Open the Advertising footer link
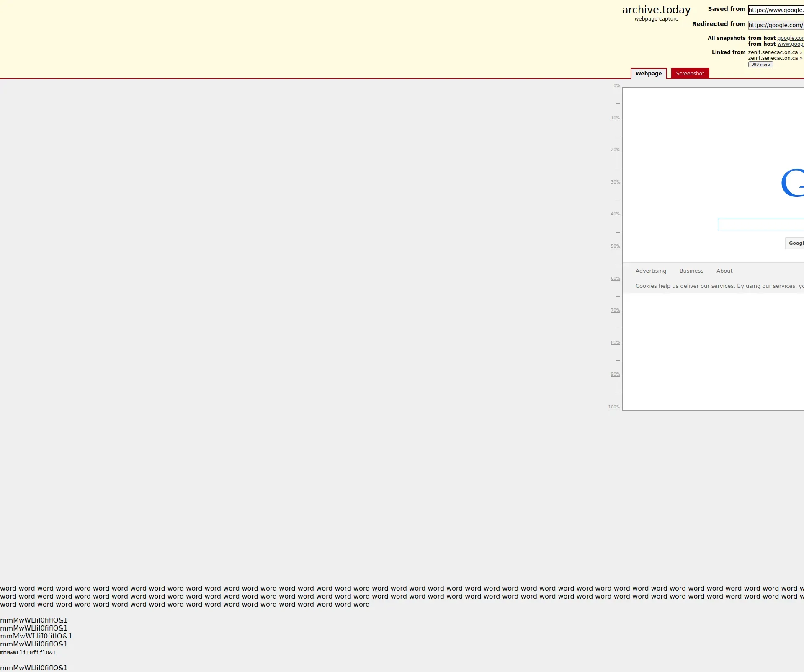 pos(651,271)
